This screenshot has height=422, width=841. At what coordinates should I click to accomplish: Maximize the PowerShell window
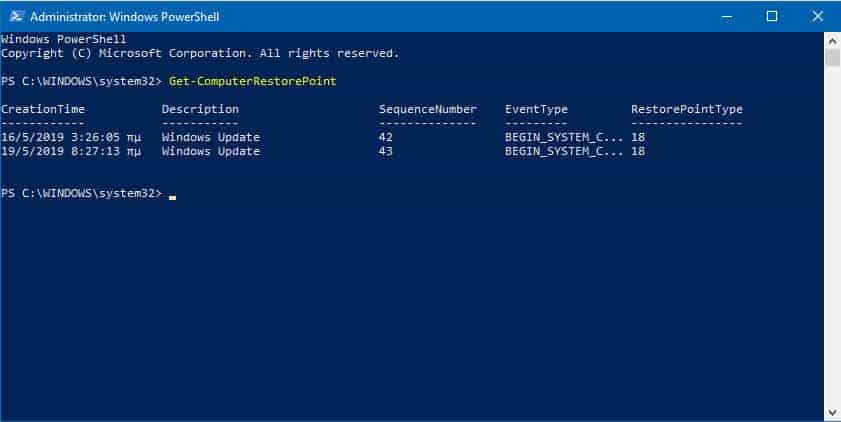(772, 16)
